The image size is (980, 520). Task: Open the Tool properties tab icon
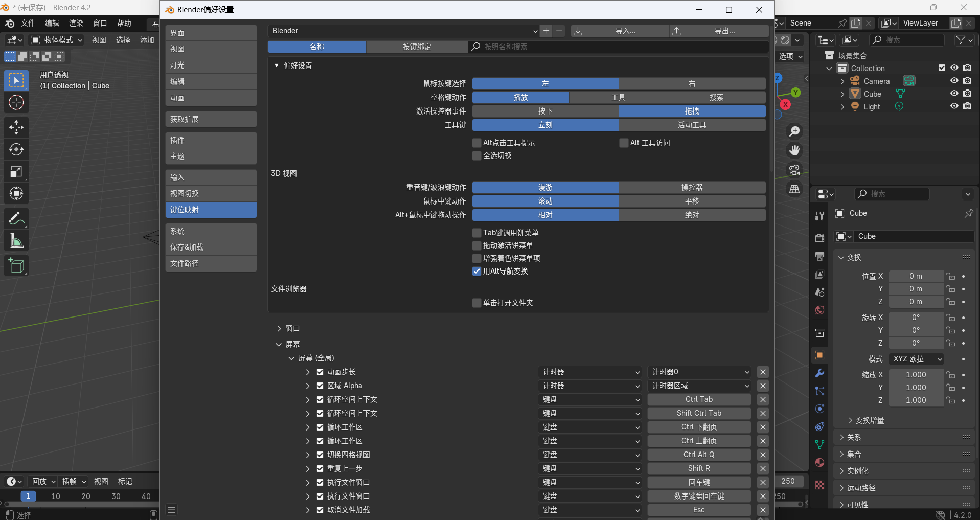point(819,216)
